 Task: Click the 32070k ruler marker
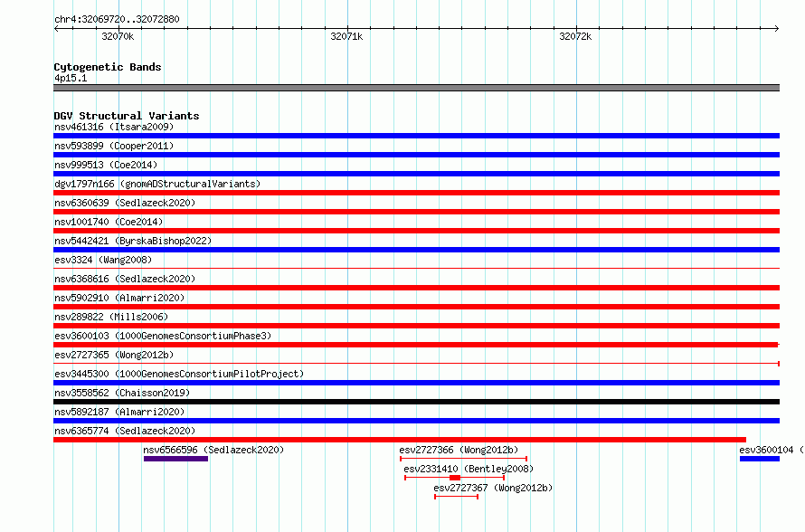click(118, 36)
